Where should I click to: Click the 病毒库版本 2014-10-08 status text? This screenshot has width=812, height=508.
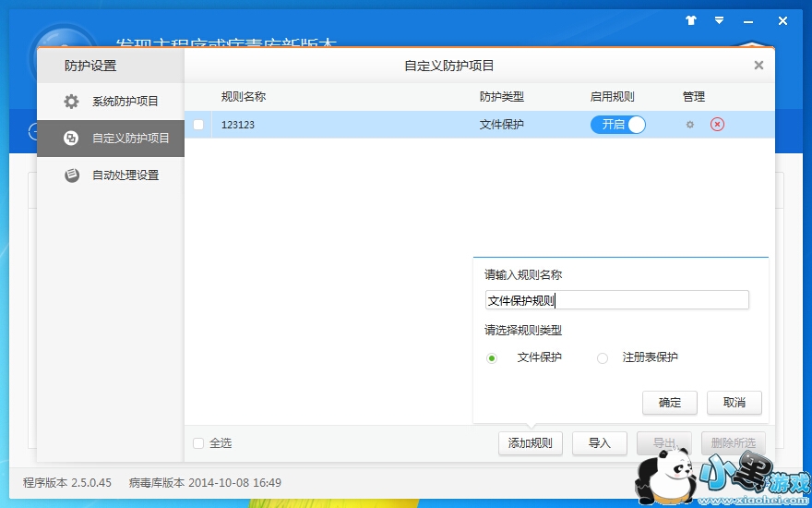pyautogui.click(x=205, y=482)
